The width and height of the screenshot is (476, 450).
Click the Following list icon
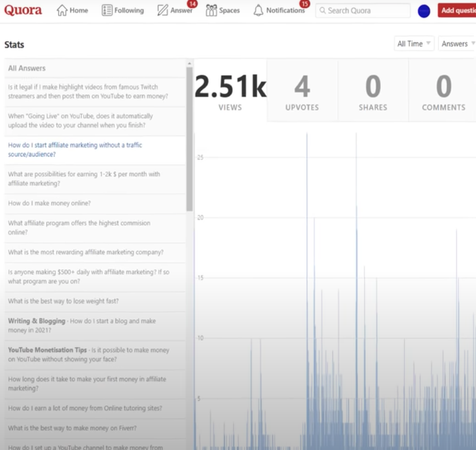(107, 11)
